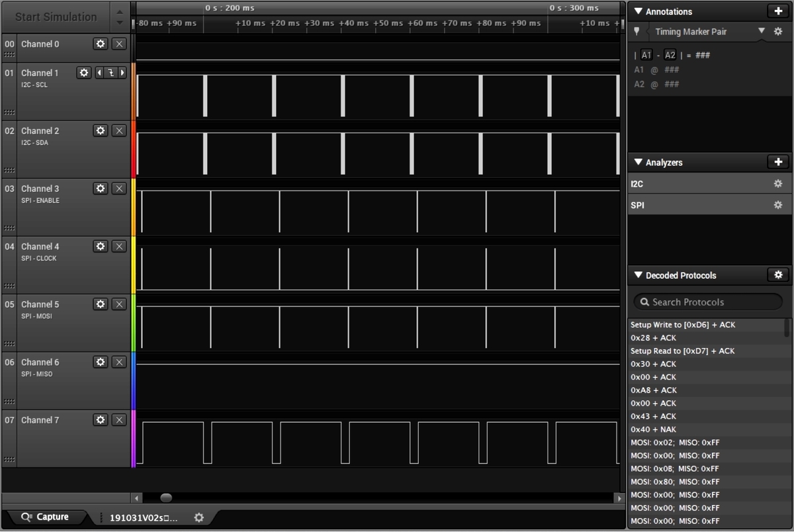The width and height of the screenshot is (794, 532).
Task: Open settings gear for Channel 4
Action: pyautogui.click(x=101, y=246)
